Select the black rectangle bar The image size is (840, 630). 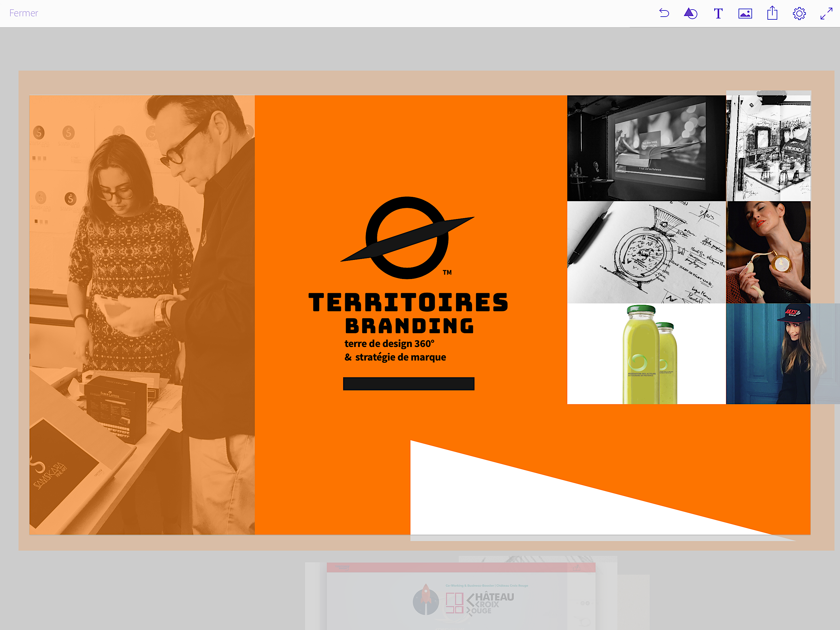[409, 383]
